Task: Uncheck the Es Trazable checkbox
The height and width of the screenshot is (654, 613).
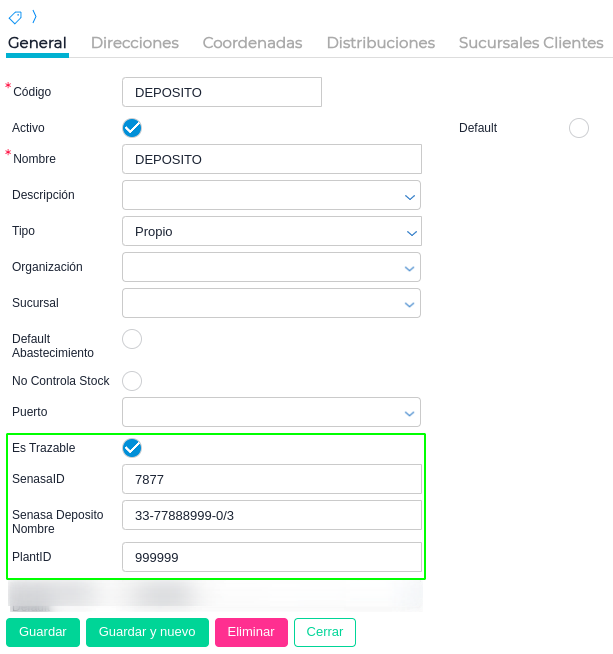Action: click(132, 448)
